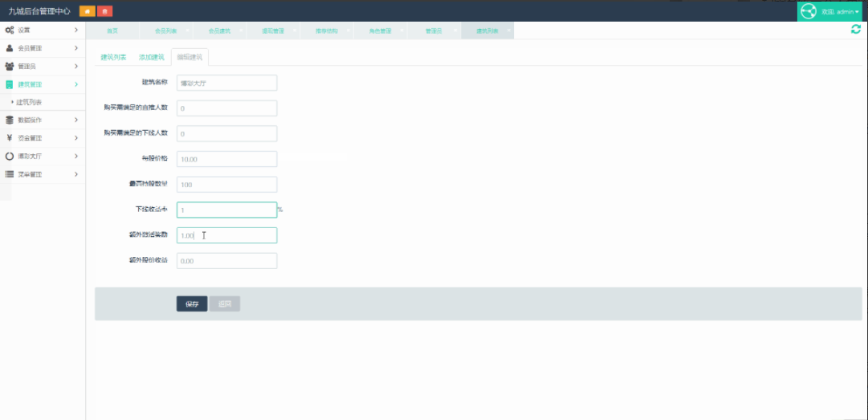Open the 数据操作 sidebar menu label
The image size is (868, 420).
point(30,120)
